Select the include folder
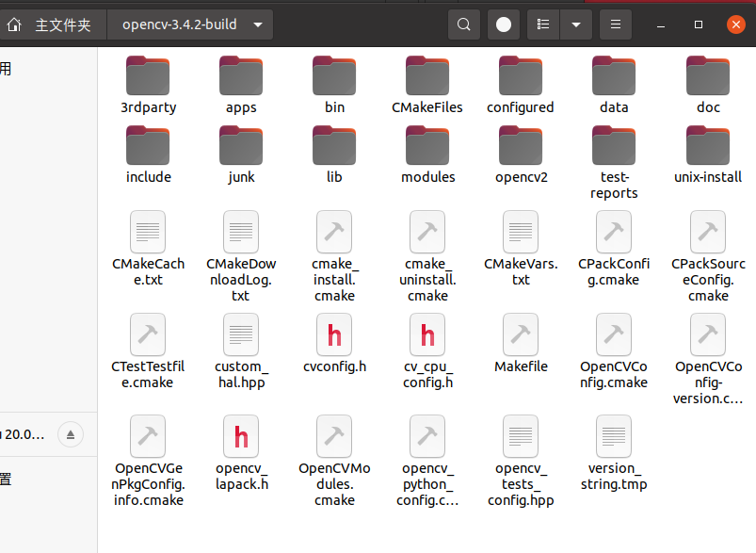756x553 pixels. coord(148,145)
